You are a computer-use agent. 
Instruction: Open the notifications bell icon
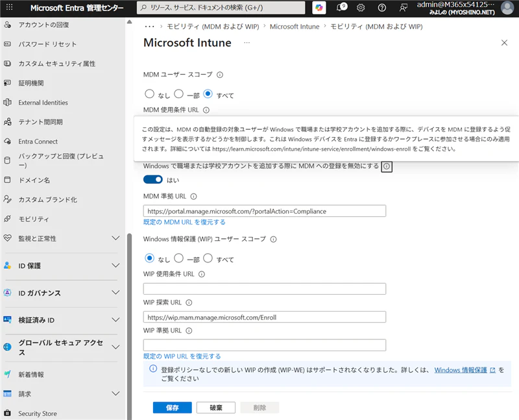point(340,8)
